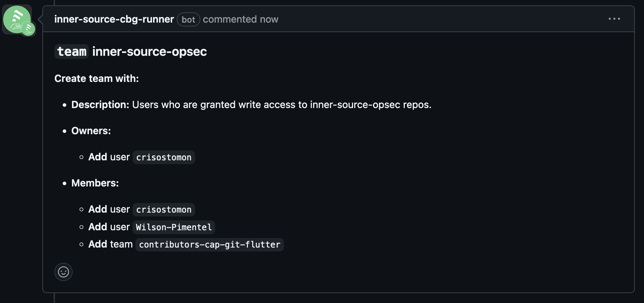Click "Add user" text before Wilson-Pimentel
The width and height of the screenshot is (644, 303).
[109, 227]
